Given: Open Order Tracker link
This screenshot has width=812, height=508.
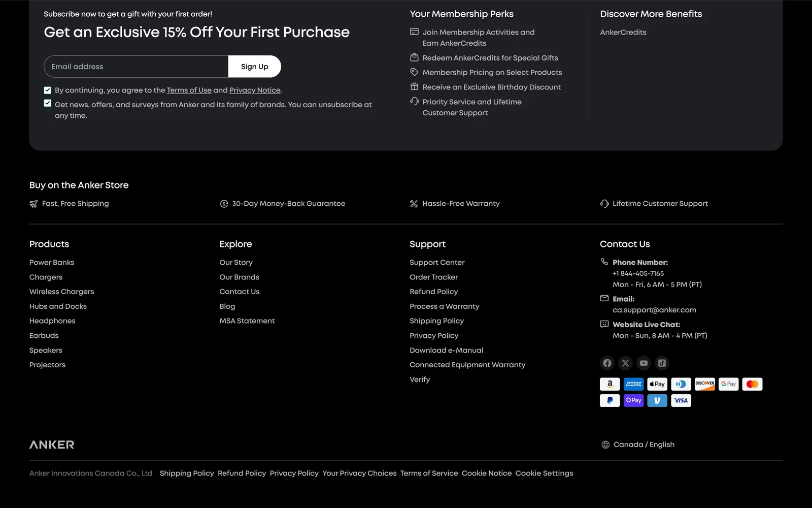Looking at the screenshot, I should pos(434,277).
